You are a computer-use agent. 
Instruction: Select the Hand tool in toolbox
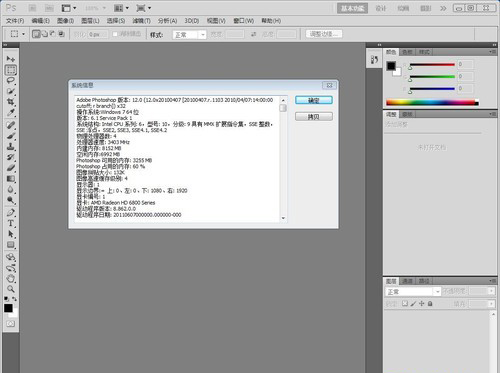click(11, 278)
